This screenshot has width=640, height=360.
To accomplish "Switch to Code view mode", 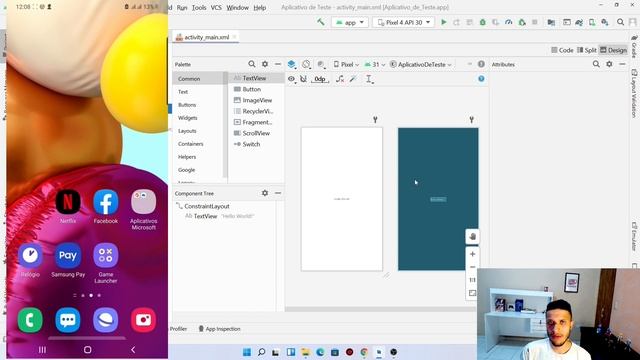I will [x=562, y=50].
